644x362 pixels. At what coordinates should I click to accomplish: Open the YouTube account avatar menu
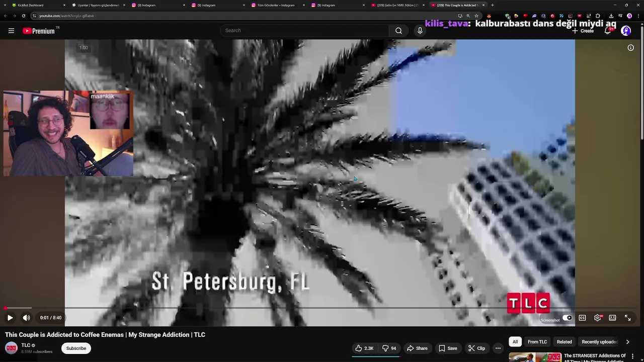[x=626, y=31]
